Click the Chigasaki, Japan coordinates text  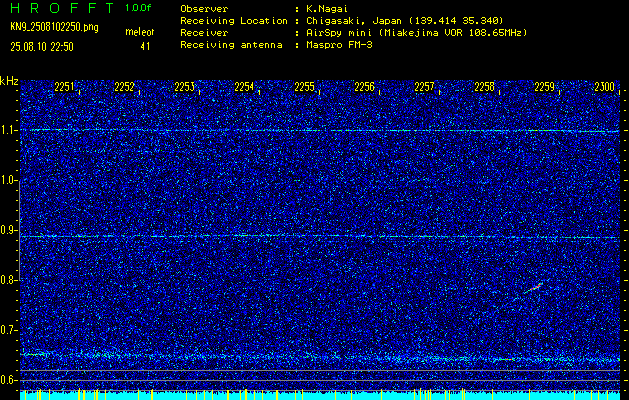tap(405, 21)
